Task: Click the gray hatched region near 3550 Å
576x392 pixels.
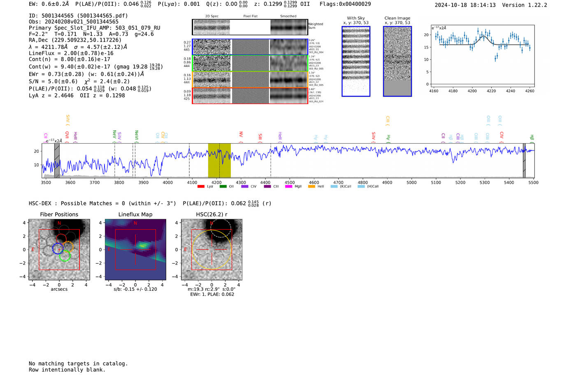Action: pos(57,160)
